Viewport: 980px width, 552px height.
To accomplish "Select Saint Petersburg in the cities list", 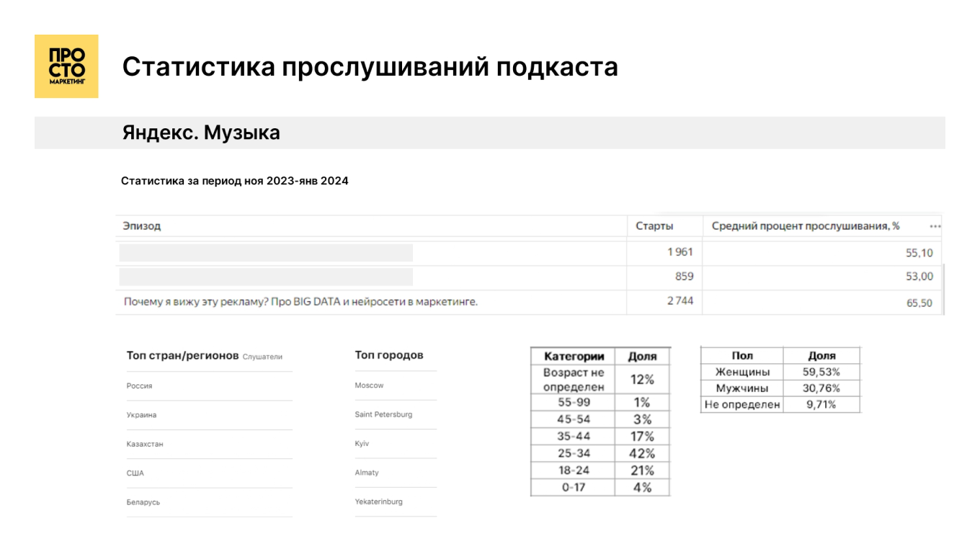I will (x=383, y=415).
